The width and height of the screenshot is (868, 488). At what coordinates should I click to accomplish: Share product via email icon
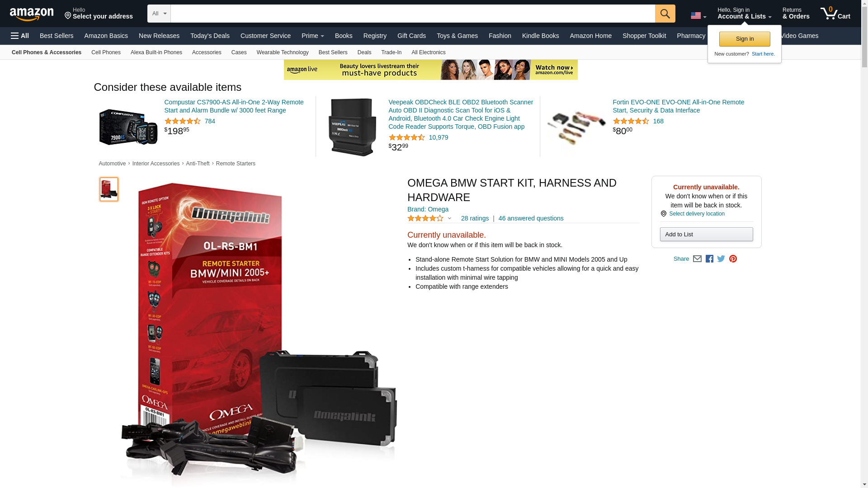(x=697, y=259)
